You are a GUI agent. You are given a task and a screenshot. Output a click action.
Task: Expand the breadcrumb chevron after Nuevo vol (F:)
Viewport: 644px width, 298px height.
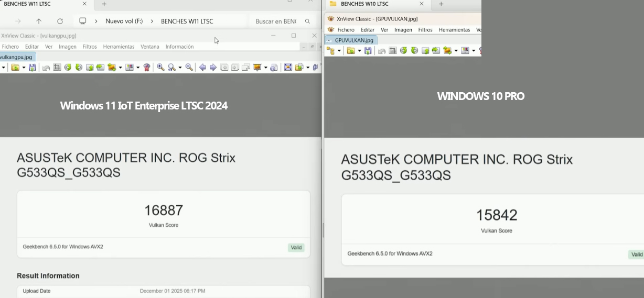151,21
